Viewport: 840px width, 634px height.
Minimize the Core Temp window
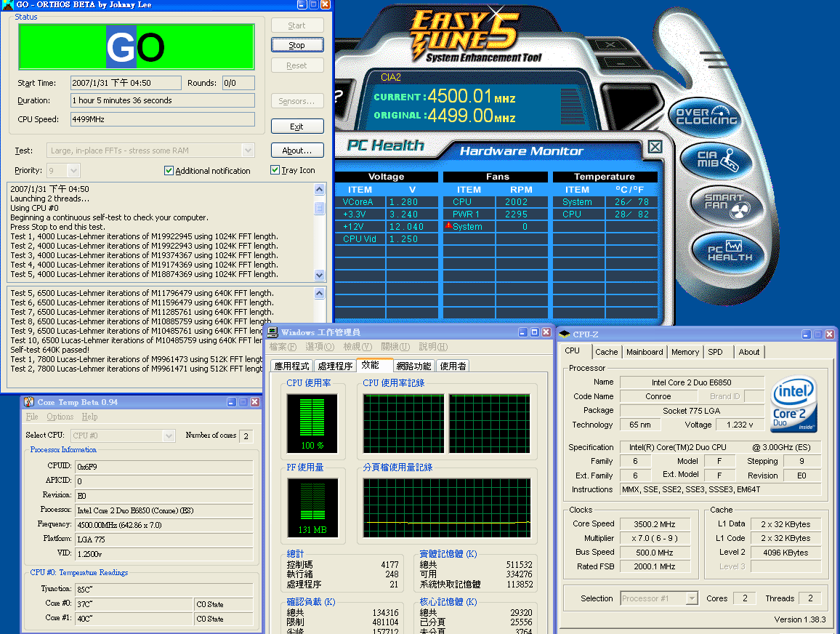click(x=231, y=402)
